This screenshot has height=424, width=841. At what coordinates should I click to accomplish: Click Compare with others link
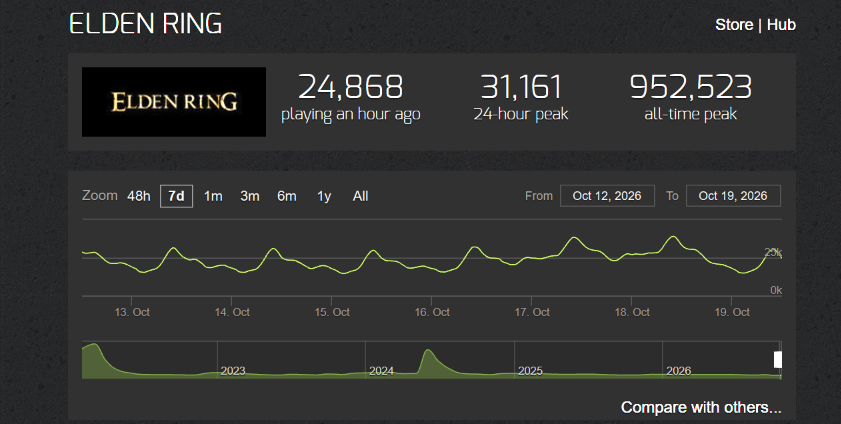coord(701,407)
